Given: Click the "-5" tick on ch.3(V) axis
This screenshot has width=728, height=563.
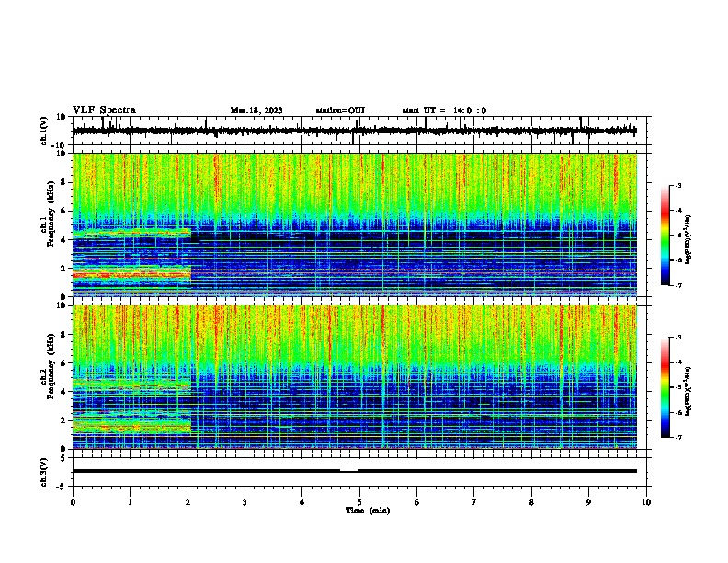Looking at the screenshot, I should pos(63,487).
